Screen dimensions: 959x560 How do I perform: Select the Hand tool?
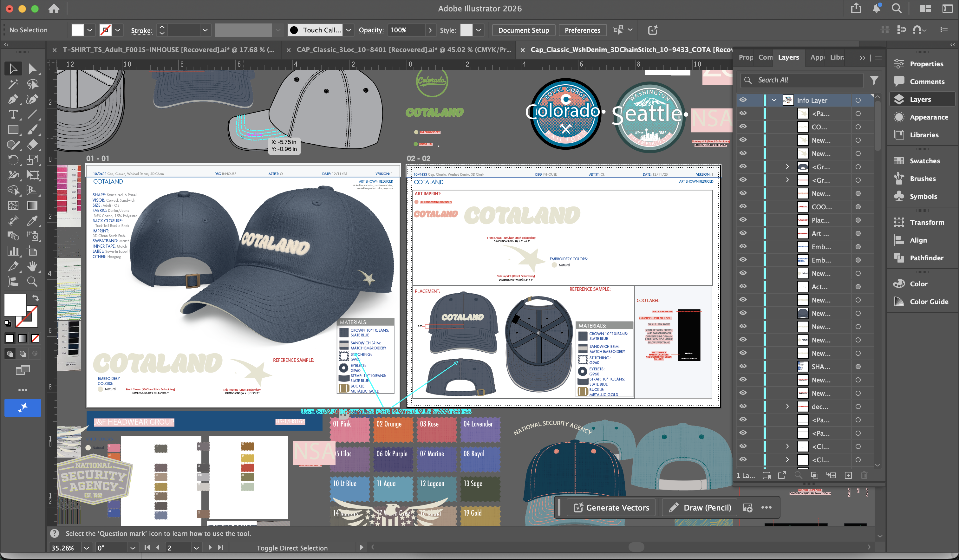click(x=32, y=266)
